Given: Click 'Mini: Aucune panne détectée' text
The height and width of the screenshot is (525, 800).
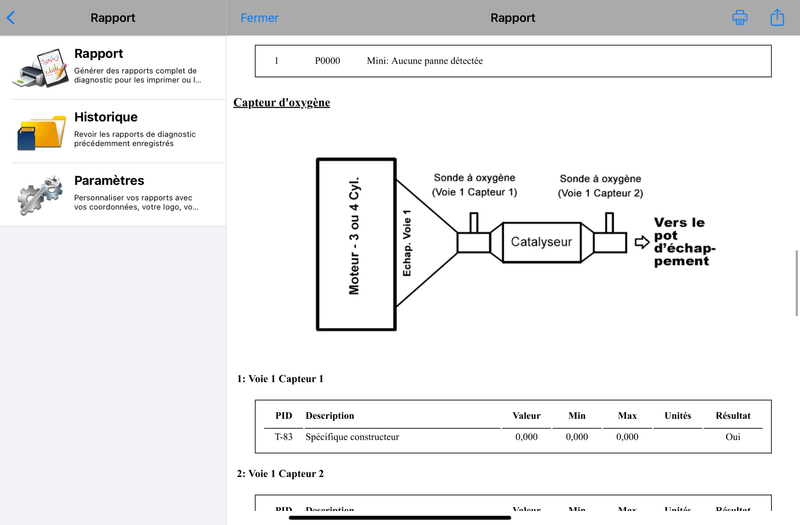Looking at the screenshot, I should 424,61.
